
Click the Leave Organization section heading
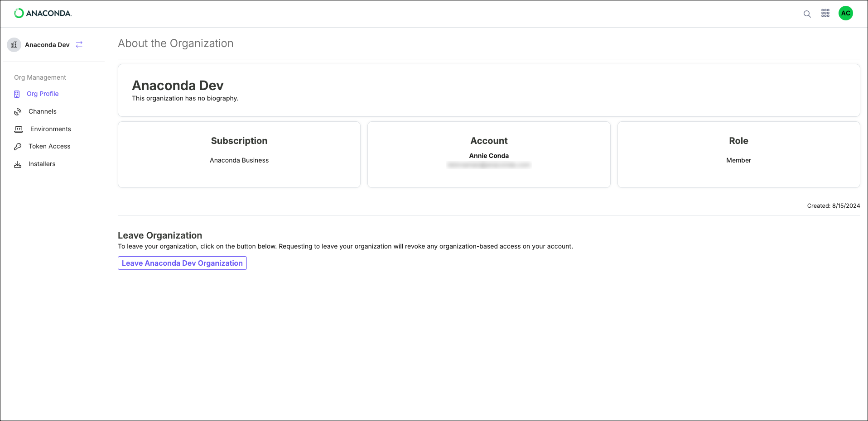160,235
